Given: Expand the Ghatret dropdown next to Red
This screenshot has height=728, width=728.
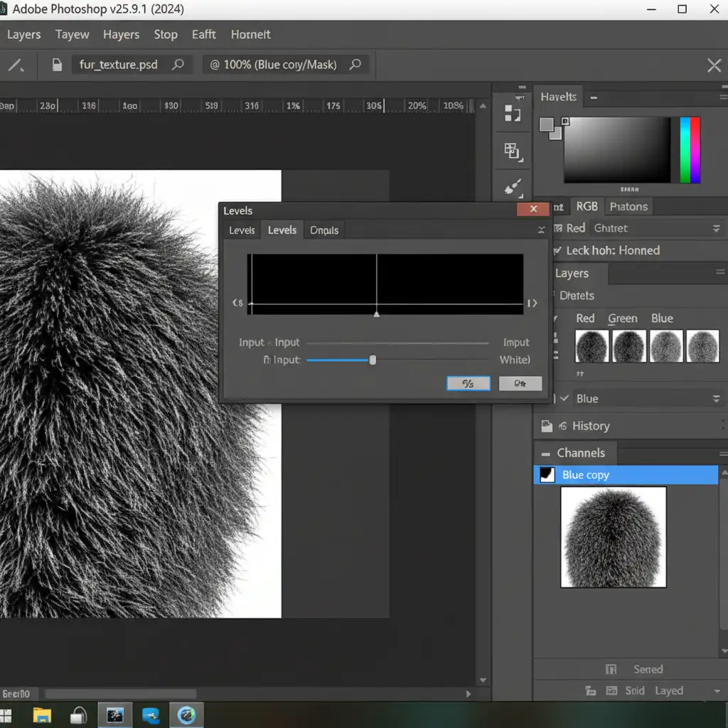Looking at the screenshot, I should point(716,228).
